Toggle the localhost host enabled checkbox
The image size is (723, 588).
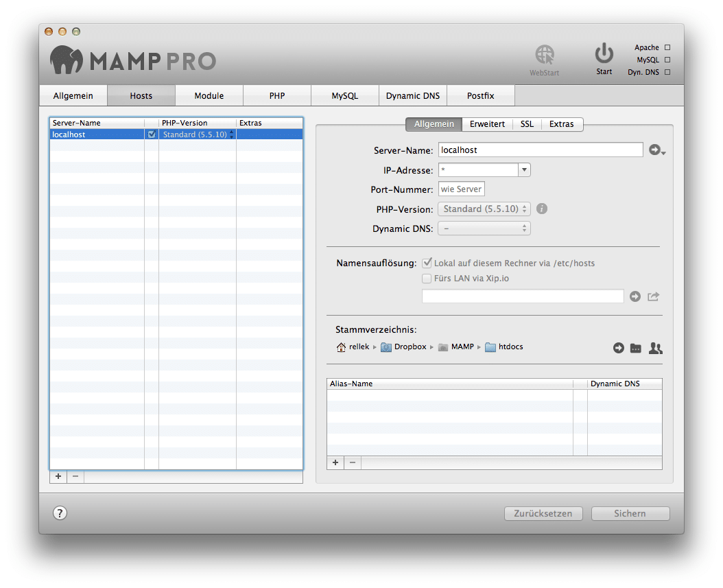coord(151,134)
